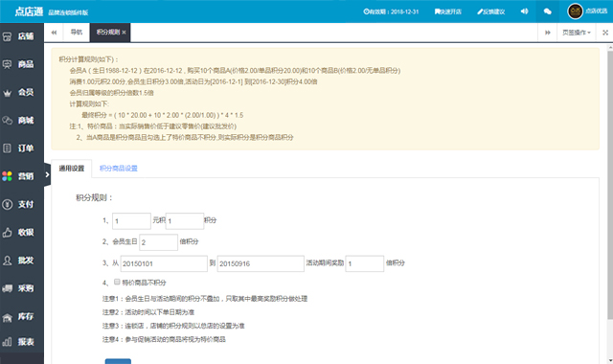Close the 积分规则 tab with x
The width and height of the screenshot is (613, 364).
coord(124,33)
